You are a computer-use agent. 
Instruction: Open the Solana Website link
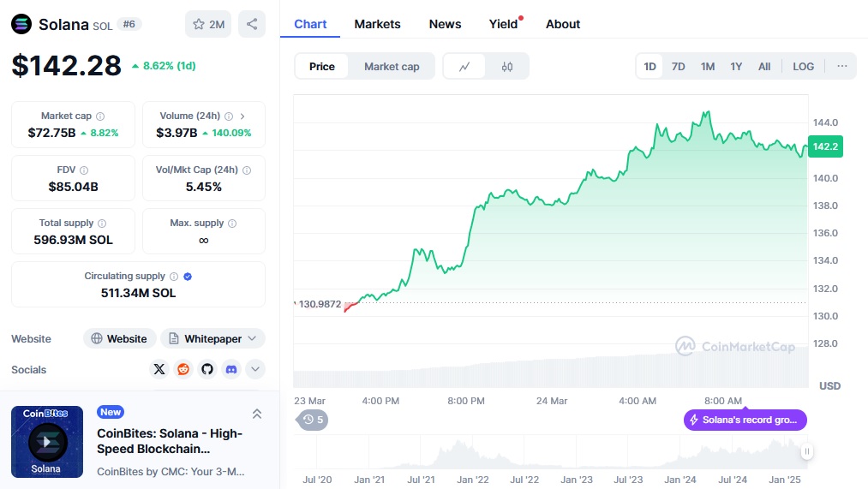click(x=119, y=338)
